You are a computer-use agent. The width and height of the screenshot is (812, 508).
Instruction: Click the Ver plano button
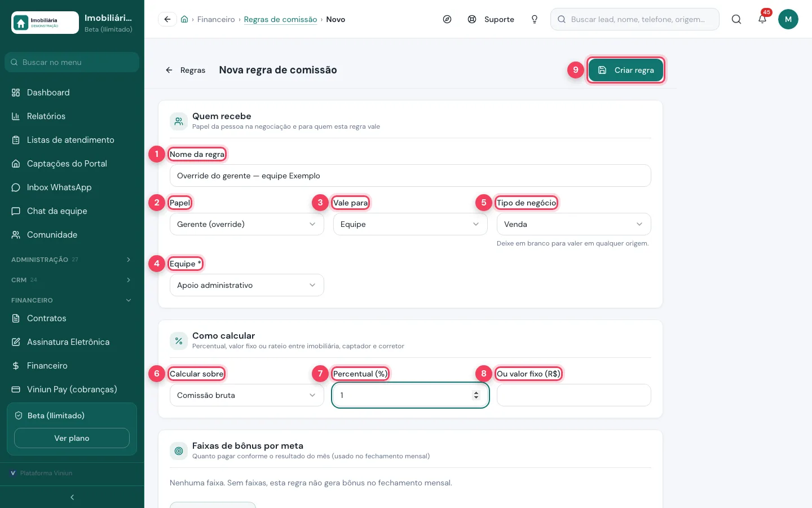click(x=72, y=438)
